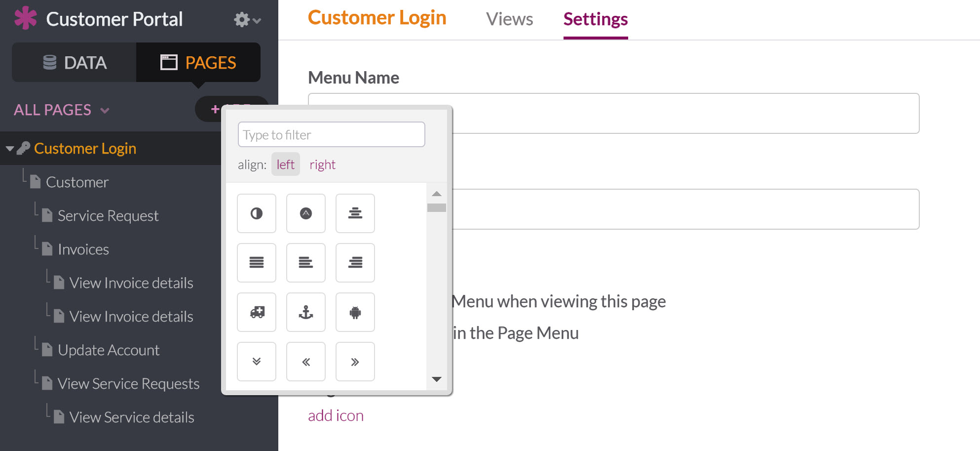The height and width of the screenshot is (451, 980).
Task: Choose the double angle down icon
Action: coord(257,362)
